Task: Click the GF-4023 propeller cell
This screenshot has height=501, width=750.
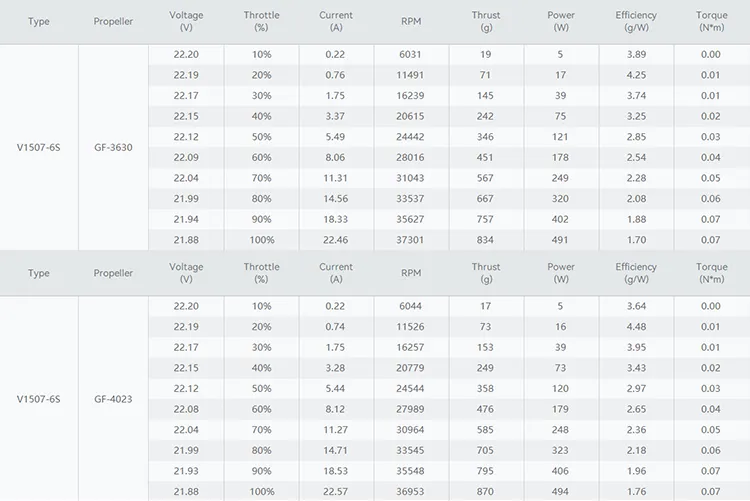Action: (113, 399)
